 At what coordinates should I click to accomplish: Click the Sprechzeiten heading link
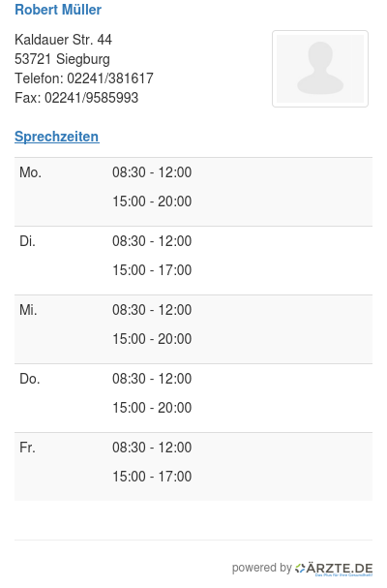pos(57,137)
